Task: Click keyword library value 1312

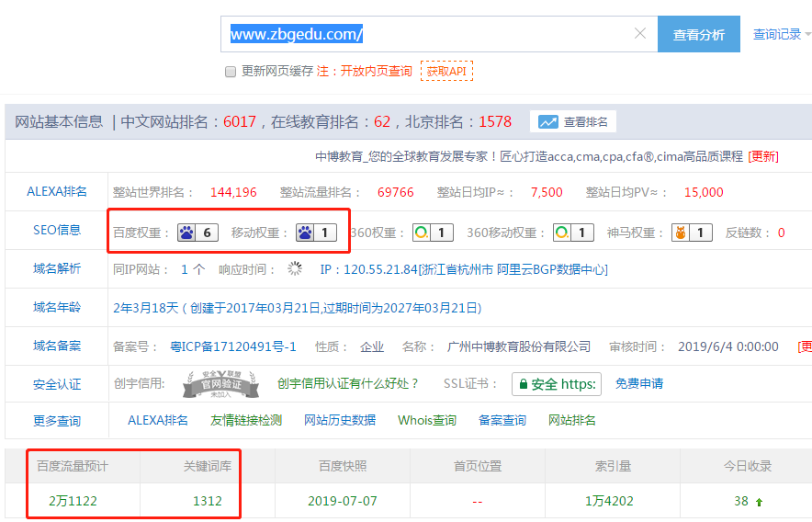Action: pyautogui.click(x=208, y=501)
